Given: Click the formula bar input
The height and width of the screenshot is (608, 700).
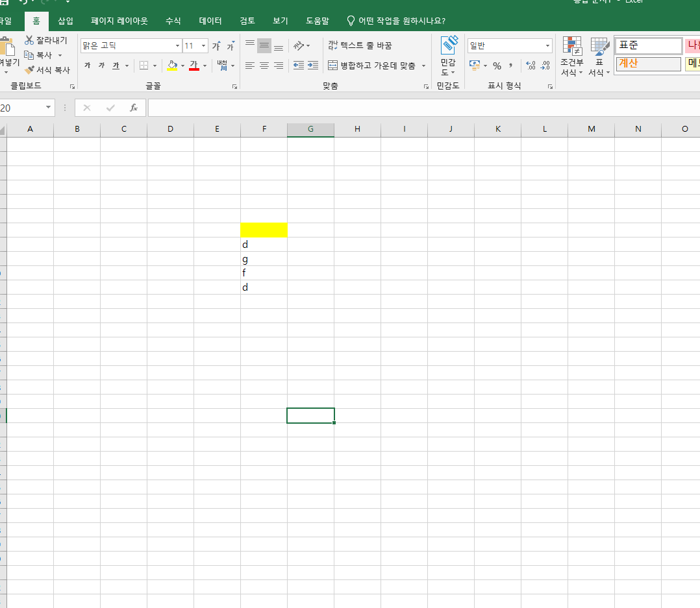Looking at the screenshot, I should pyautogui.click(x=423, y=108).
